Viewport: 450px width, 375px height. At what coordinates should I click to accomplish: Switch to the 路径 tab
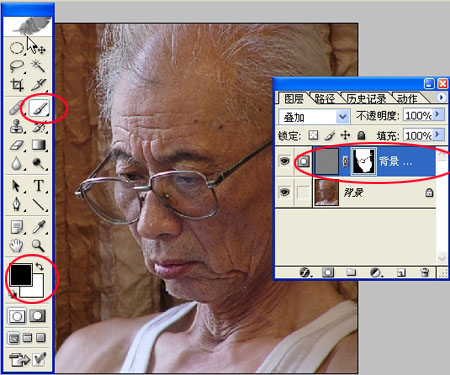324,99
